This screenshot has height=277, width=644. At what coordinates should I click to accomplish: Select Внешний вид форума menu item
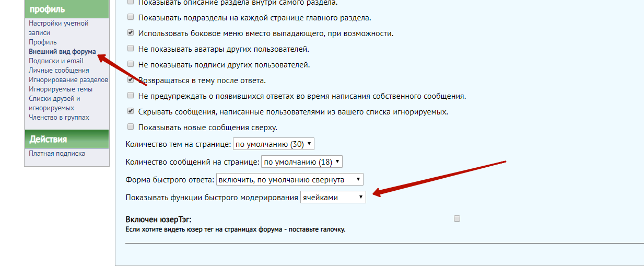click(62, 52)
